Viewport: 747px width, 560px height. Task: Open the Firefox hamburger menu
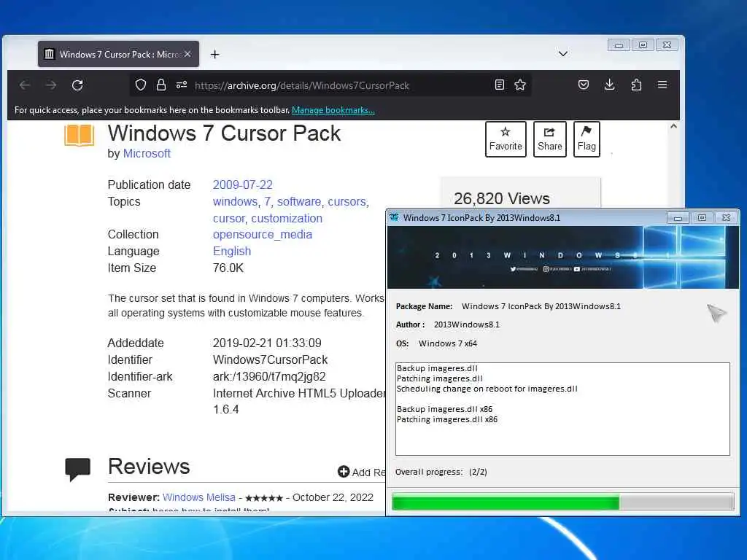pos(662,85)
